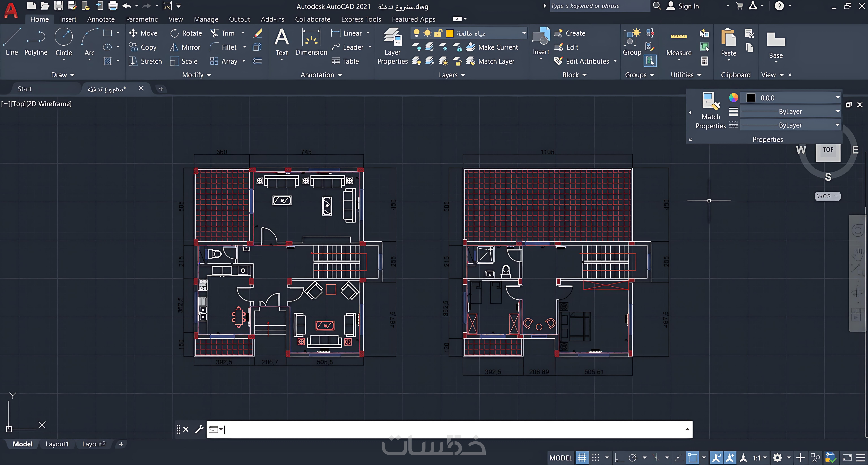Open the current layer dropdown list
Image resolution: width=868 pixels, height=465 pixels.
(524, 33)
